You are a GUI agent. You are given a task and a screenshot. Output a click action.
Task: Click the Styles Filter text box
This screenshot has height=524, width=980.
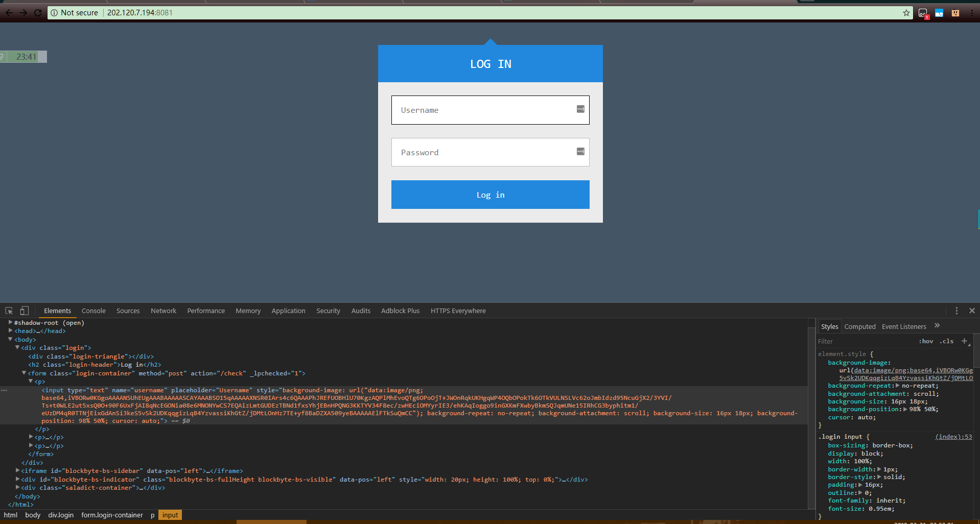pos(864,341)
